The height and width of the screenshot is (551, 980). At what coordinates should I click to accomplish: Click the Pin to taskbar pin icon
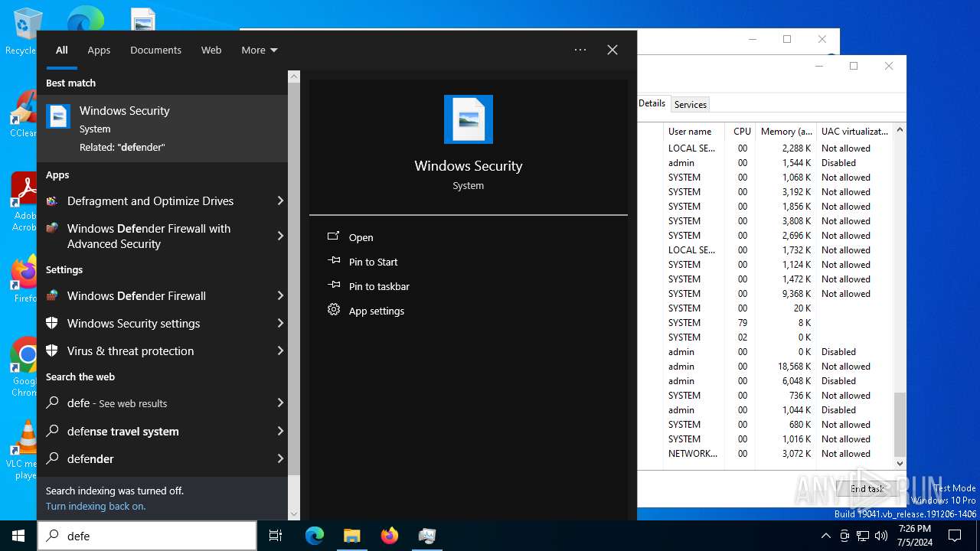pos(334,285)
